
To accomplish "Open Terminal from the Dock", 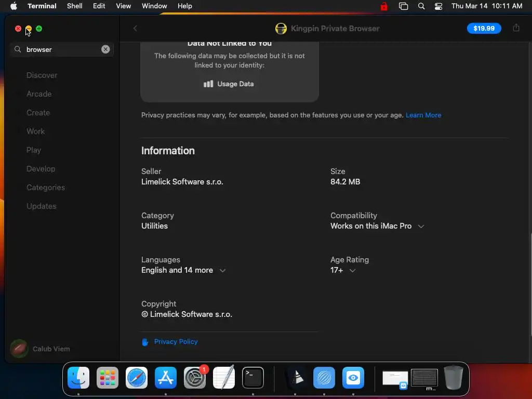I will pos(253,378).
